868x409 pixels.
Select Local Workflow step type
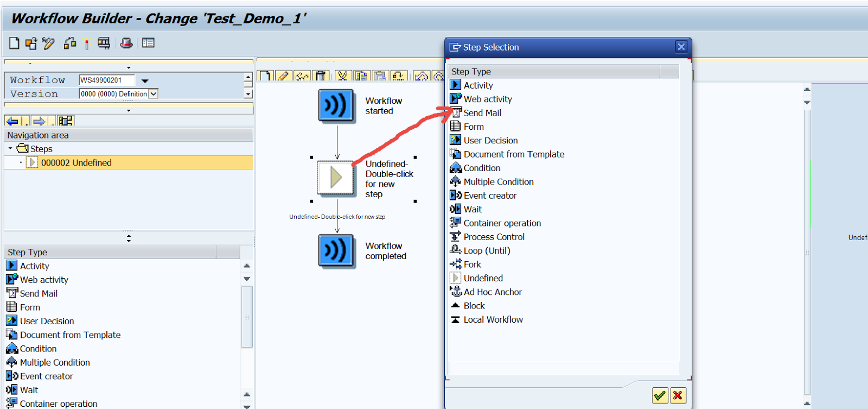click(x=493, y=319)
